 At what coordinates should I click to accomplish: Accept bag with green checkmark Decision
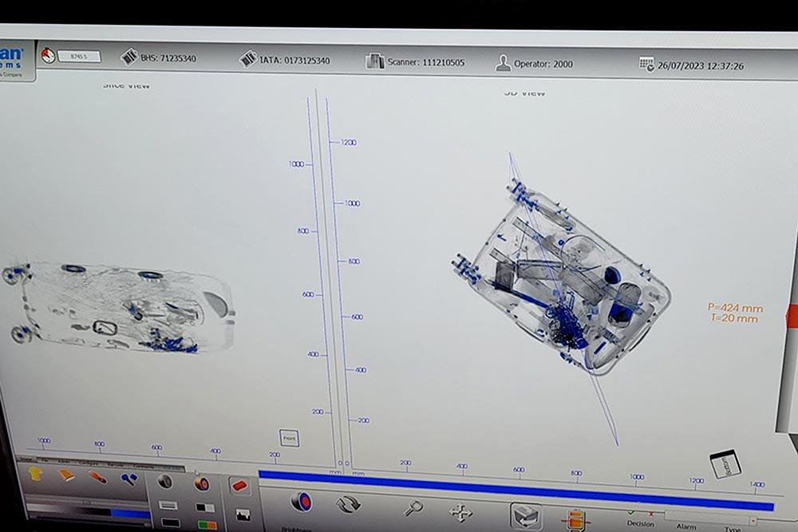click(x=631, y=513)
